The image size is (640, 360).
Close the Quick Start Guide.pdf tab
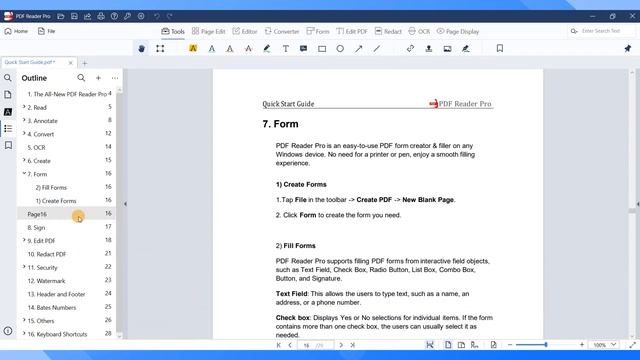pyautogui.click(x=71, y=63)
